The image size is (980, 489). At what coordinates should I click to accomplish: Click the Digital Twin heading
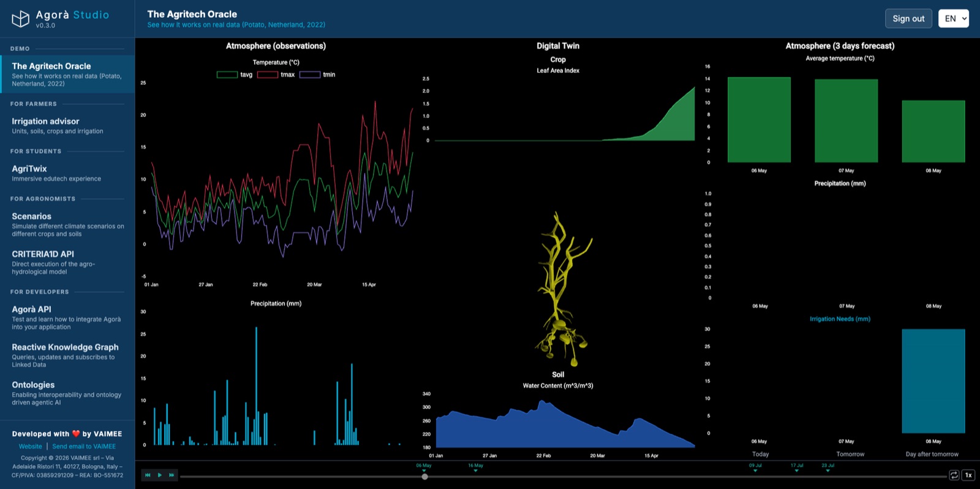(x=558, y=46)
